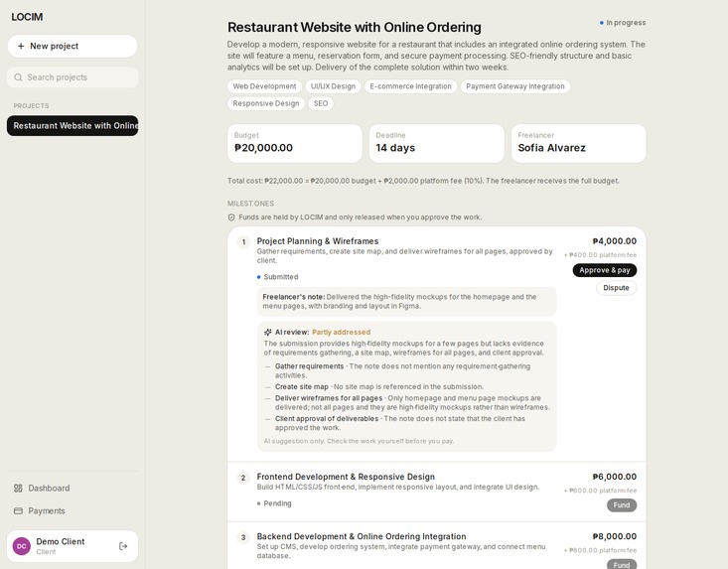This screenshot has height=569, width=728.
Task: Fund the Frontend Development milestone
Action: tap(622, 505)
